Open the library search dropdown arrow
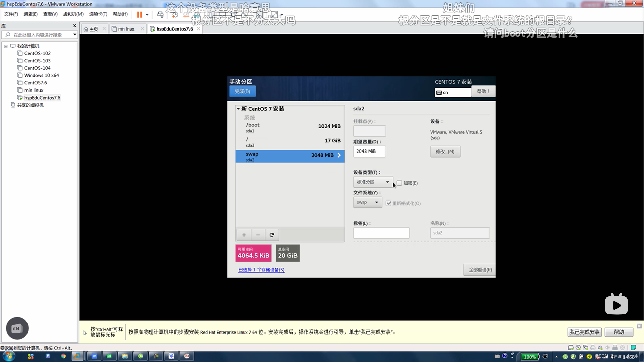The image size is (644, 362). point(75,35)
